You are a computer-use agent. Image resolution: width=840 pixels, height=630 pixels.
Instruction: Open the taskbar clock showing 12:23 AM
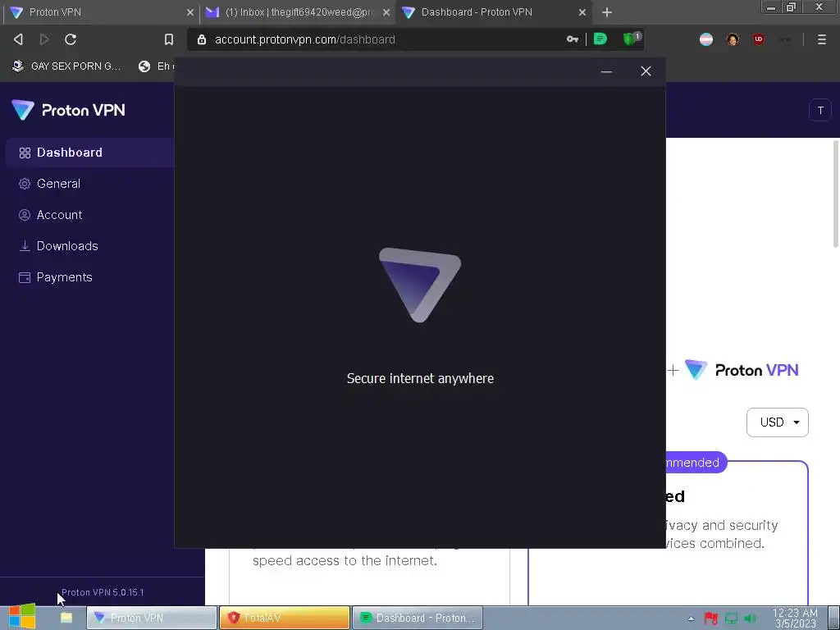click(795, 618)
